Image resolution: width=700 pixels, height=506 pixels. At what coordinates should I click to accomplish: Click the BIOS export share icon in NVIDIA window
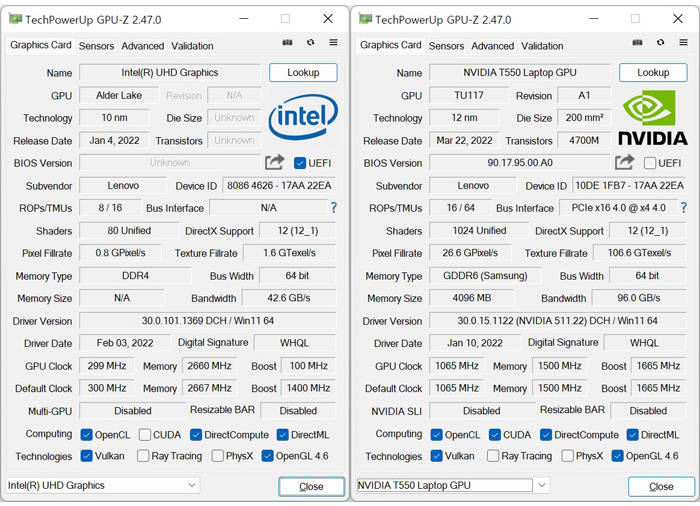pos(625,162)
